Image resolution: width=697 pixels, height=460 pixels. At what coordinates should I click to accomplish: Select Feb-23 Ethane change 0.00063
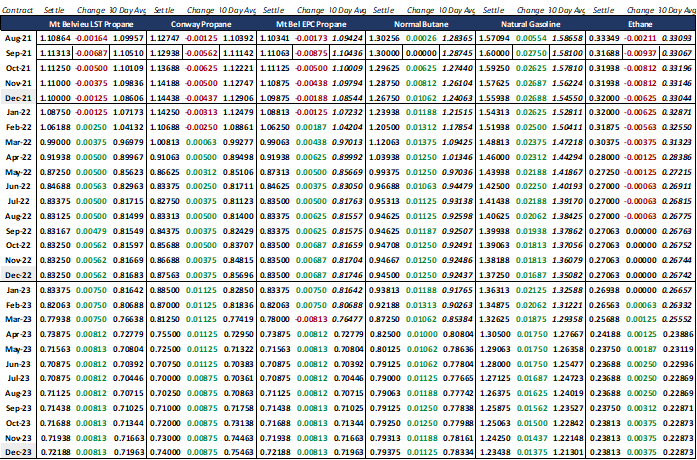click(641, 304)
